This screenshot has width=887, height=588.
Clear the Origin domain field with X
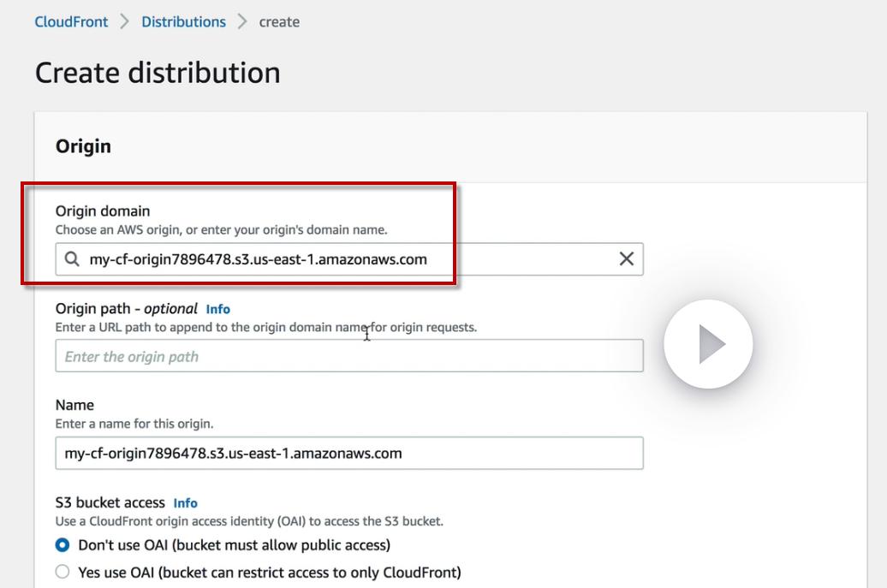(x=626, y=259)
